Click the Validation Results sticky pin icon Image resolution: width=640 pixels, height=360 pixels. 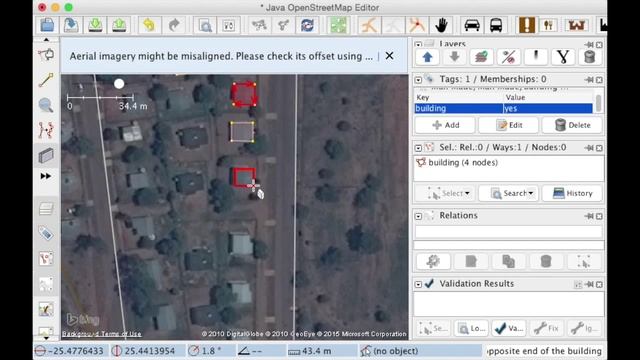tap(589, 284)
